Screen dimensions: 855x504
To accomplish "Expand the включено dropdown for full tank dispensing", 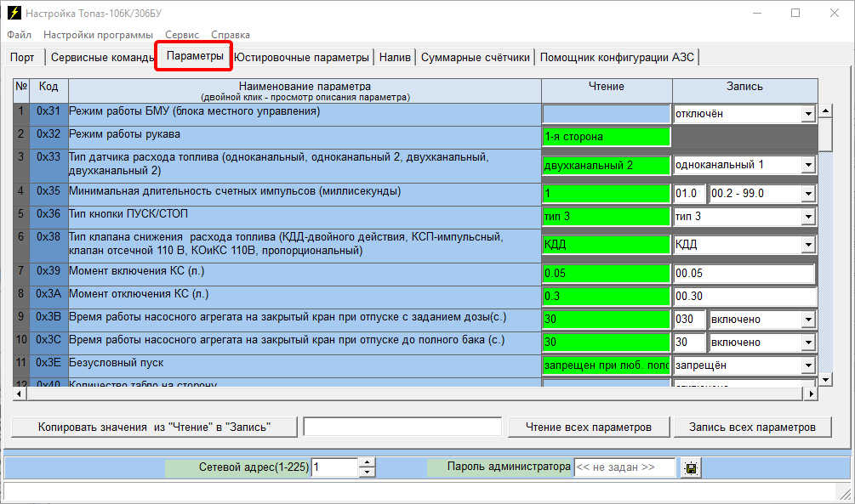I will click(x=809, y=343).
